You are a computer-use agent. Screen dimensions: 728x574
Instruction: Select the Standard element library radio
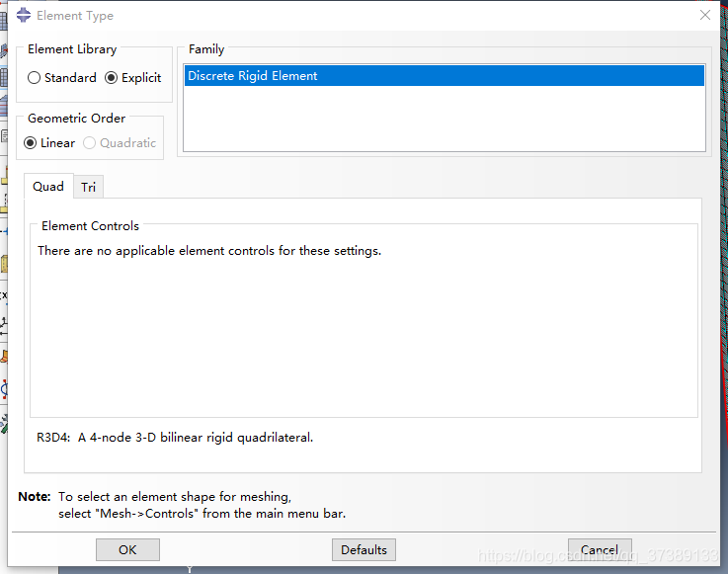[x=35, y=78]
